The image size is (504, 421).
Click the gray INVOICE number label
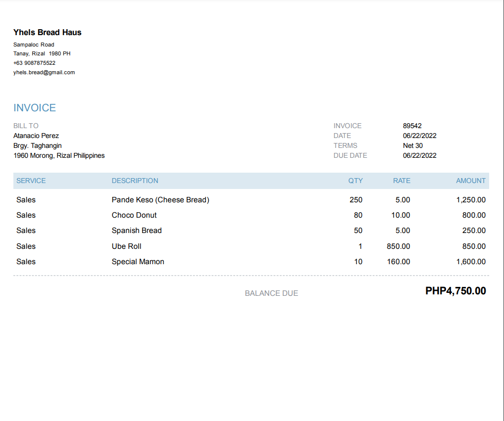tap(348, 126)
